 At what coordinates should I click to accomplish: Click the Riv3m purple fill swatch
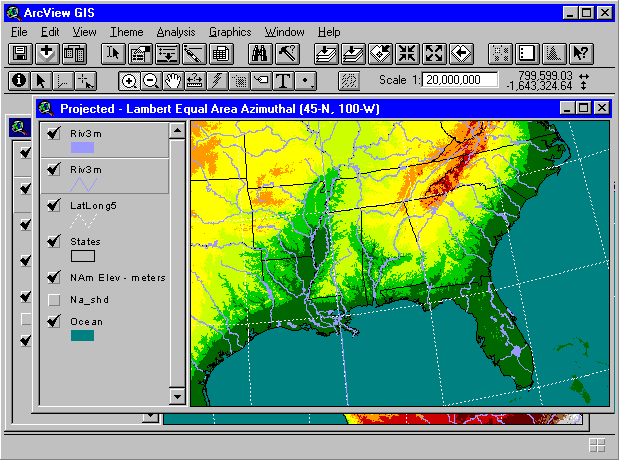[x=83, y=148]
